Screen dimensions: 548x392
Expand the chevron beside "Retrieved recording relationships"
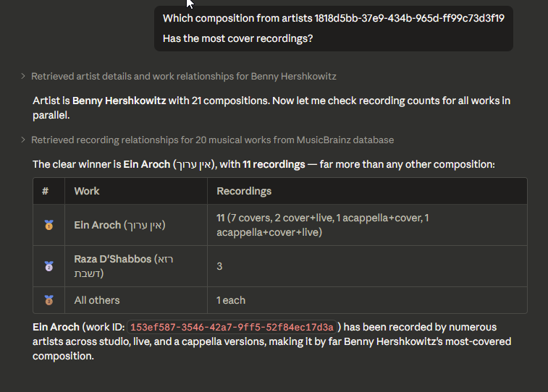pos(24,140)
